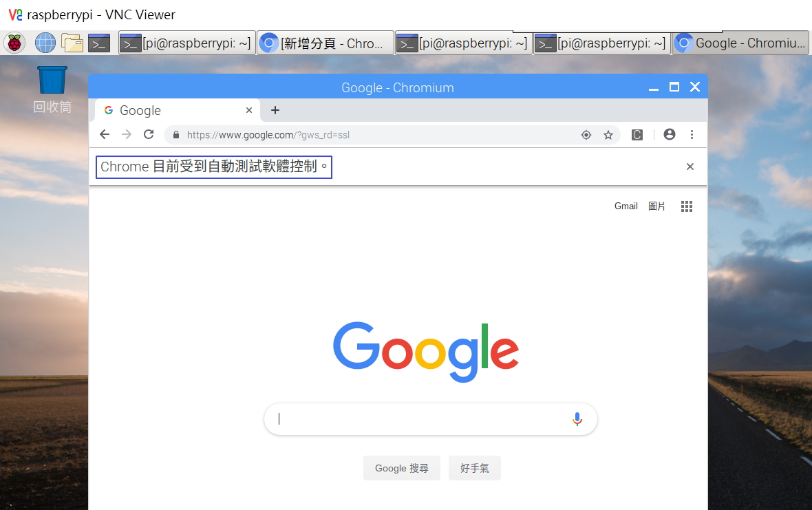
Task: Open the Chromium three-dot menu
Action: [x=692, y=134]
